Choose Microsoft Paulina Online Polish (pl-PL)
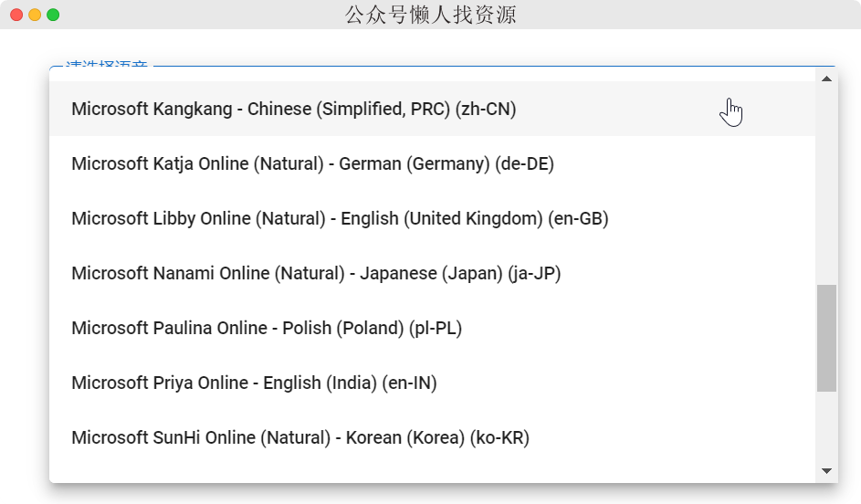Viewport: 861px width, 504px height. (432, 329)
